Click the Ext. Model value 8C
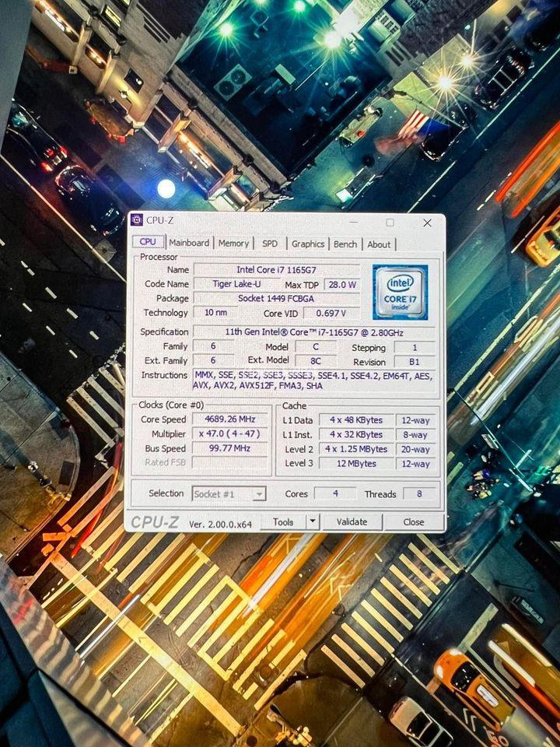This screenshot has width=560, height=747. 315,361
